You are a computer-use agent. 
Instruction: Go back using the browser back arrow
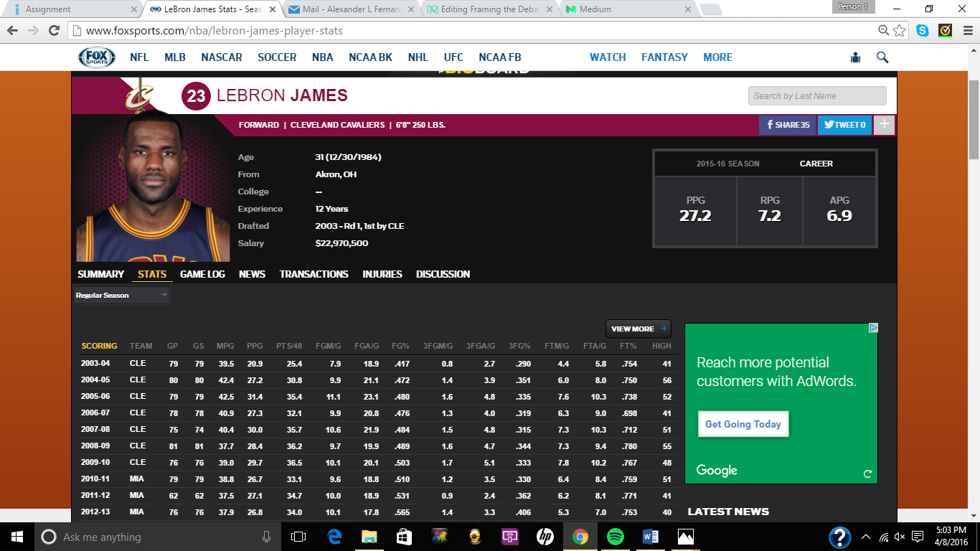tap(12, 31)
